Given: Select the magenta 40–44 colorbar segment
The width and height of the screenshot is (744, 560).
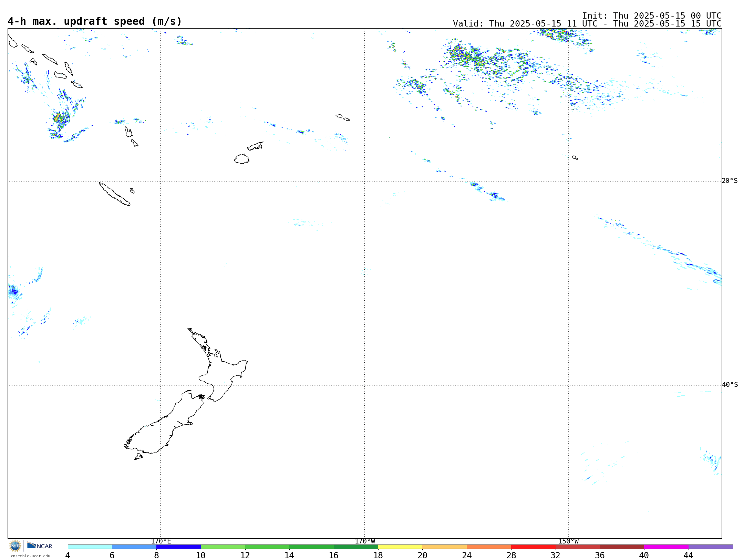Looking at the screenshot, I should pyautogui.click(x=666, y=547).
